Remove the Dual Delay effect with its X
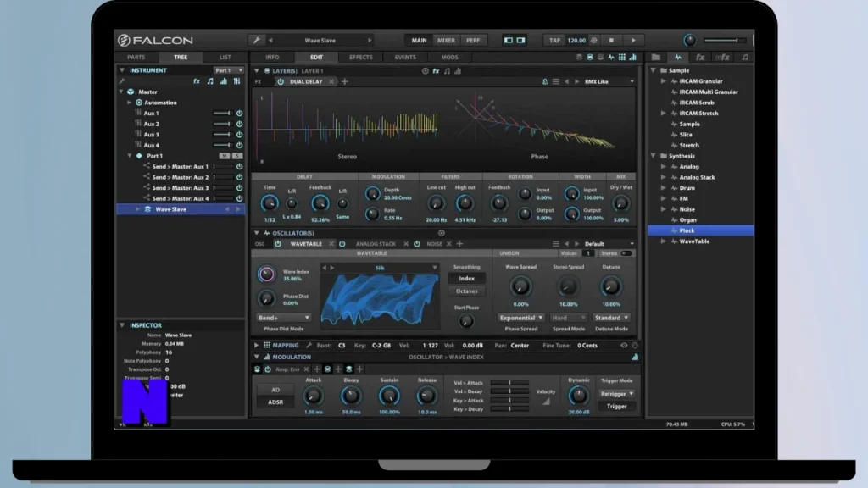The width and height of the screenshot is (868, 488). click(x=331, y=81)
